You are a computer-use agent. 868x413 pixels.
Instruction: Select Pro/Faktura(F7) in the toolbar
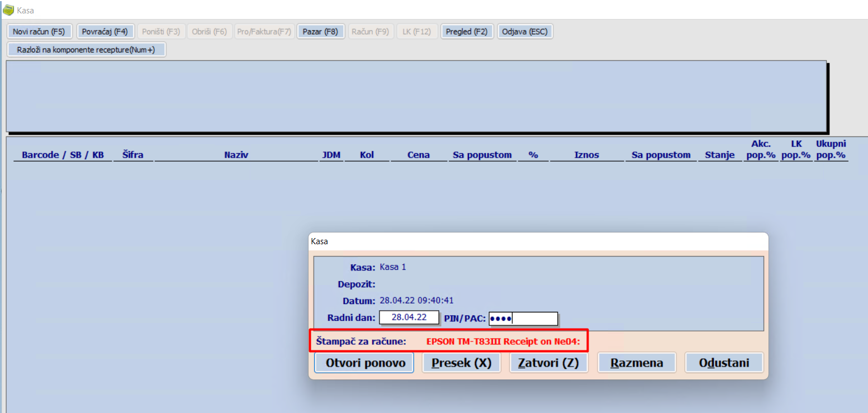(x=264, y=31)
